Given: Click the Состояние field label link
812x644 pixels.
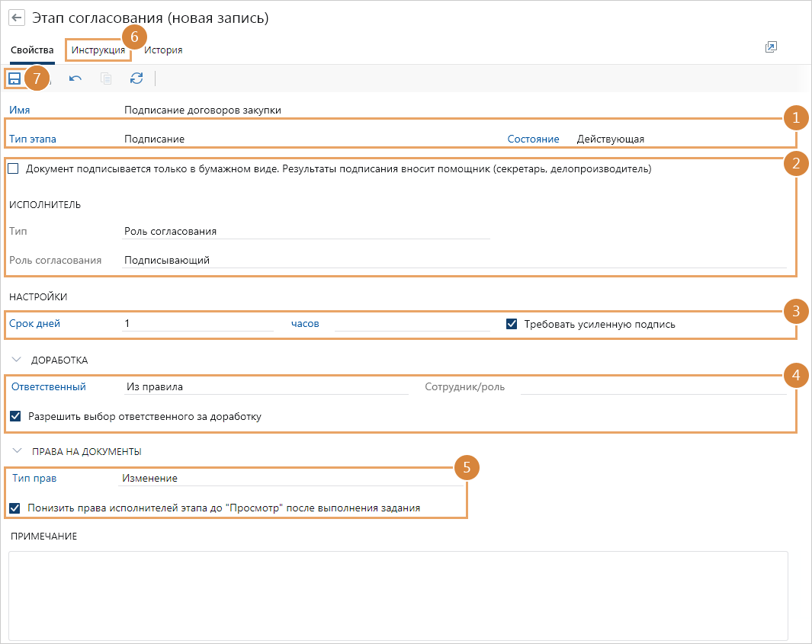Looking at the screenshot, I should (533, 139).
